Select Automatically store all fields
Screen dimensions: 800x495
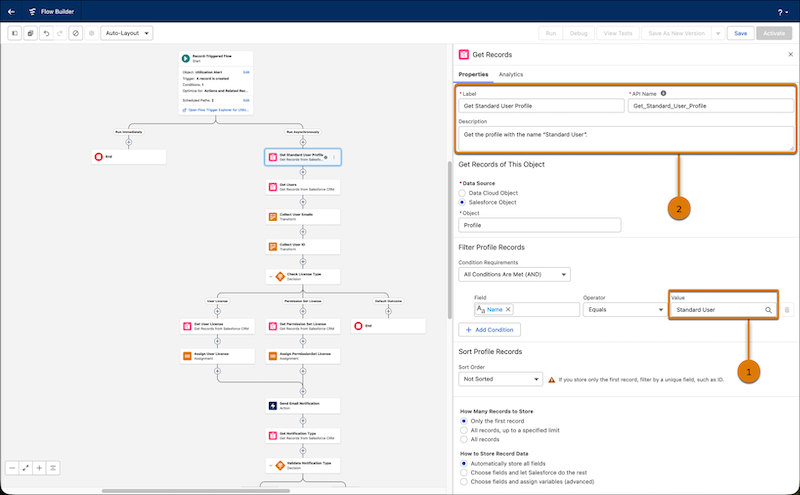[464, 463]
